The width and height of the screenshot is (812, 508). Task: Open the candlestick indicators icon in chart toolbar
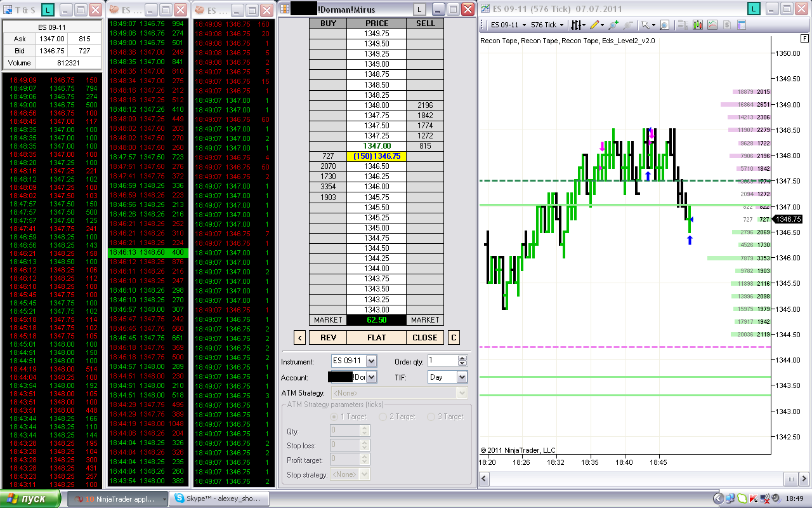point(698,25)
